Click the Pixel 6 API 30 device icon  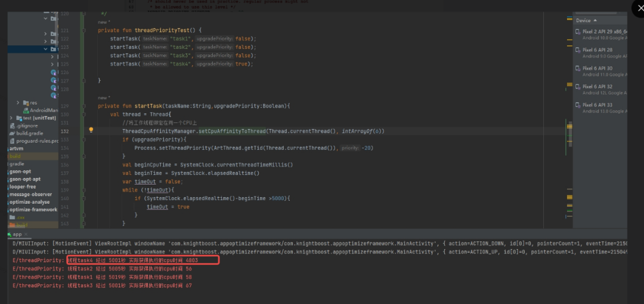pyautogui.click(x=578, y=69)
